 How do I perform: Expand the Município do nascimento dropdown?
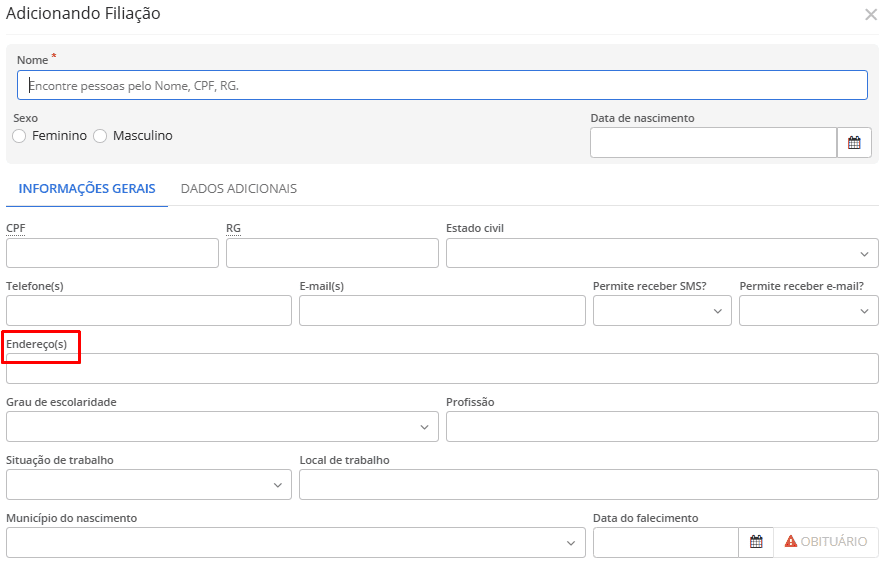tap(295, 543)
